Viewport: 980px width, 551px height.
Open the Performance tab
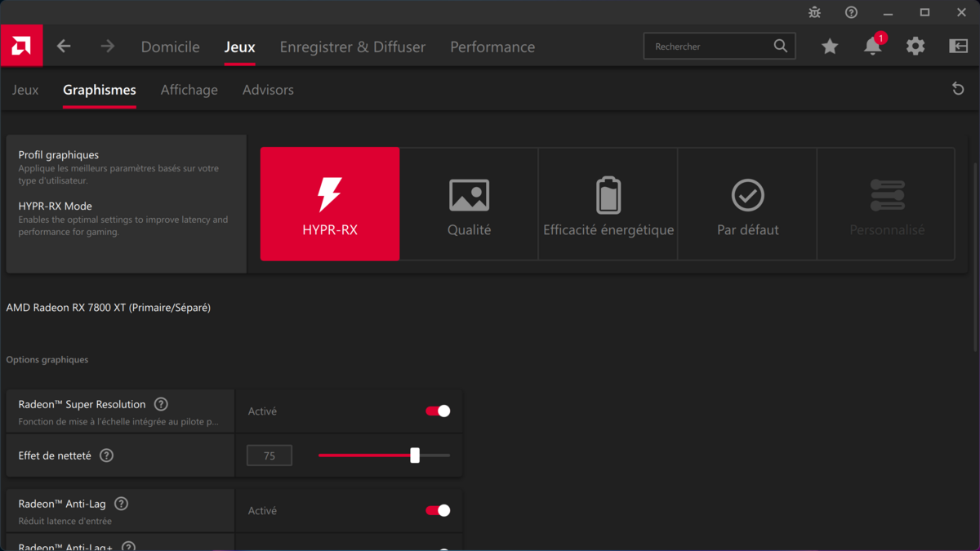point(492,47)
